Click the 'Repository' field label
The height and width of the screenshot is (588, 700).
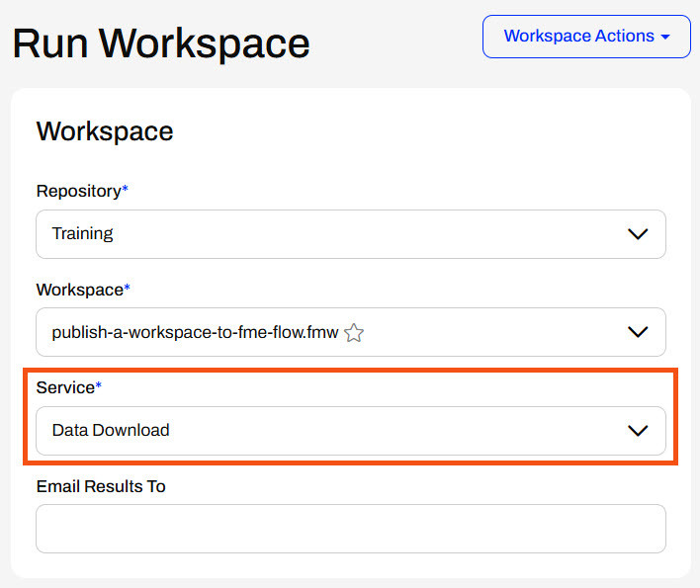pyautogui.click(x=78, y=191)
